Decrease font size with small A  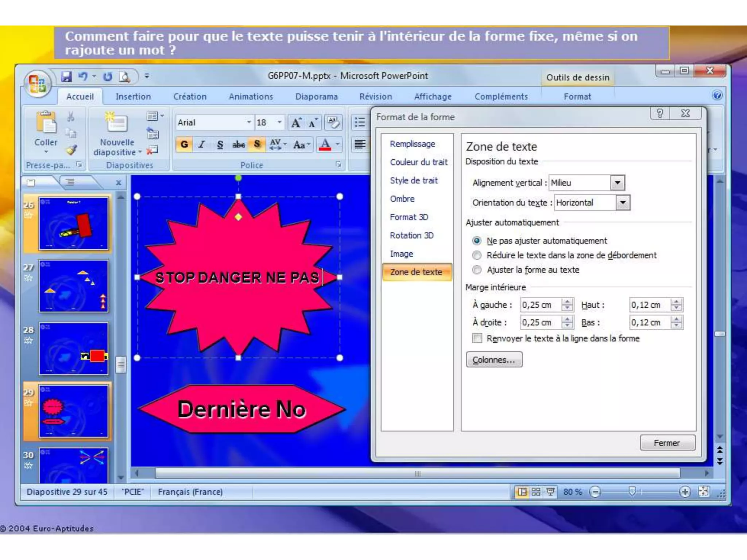[x=313, y=123]
